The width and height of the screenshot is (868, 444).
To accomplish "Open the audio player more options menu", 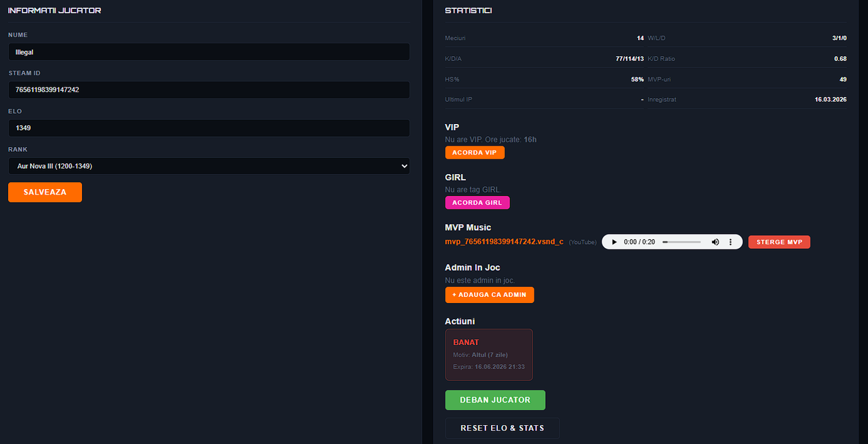I will tap(730, 242).
